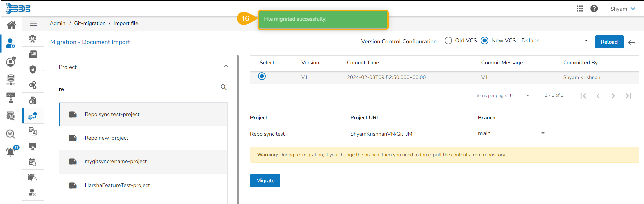This screenshot has width=644, height=204.
Task: Open the notifications bell icon
Action: (11, 152)
